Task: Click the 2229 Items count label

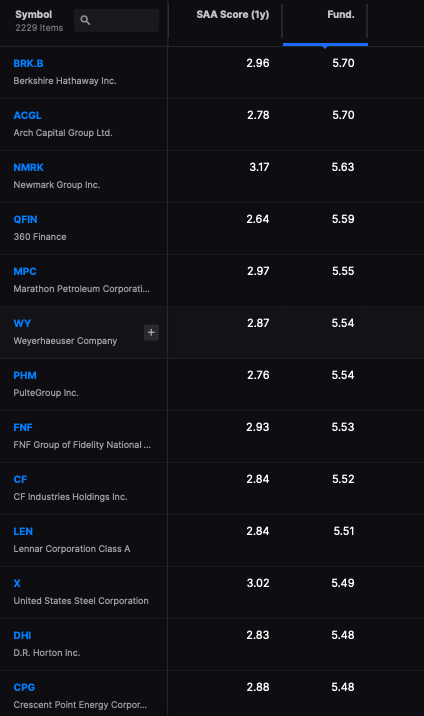Action: 39,28
